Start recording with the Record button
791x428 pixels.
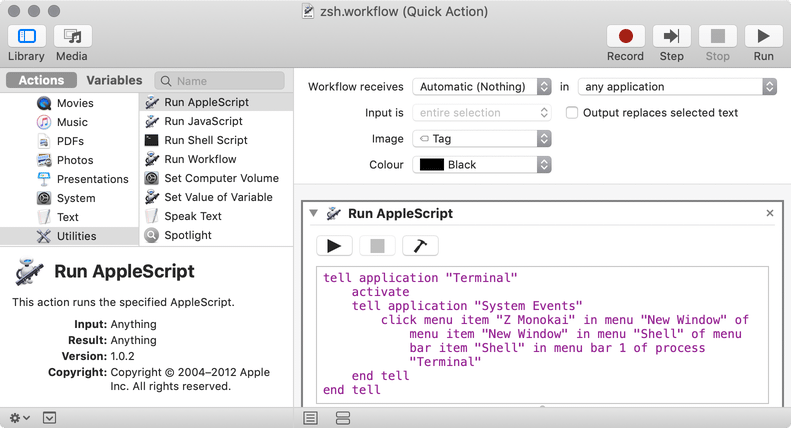pos(626,36)
